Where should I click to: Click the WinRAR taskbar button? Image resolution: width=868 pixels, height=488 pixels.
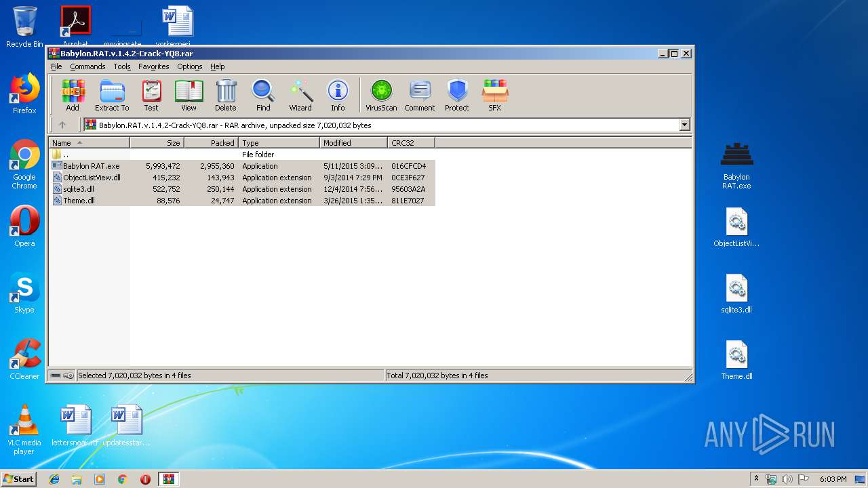[x=169, y=479]
